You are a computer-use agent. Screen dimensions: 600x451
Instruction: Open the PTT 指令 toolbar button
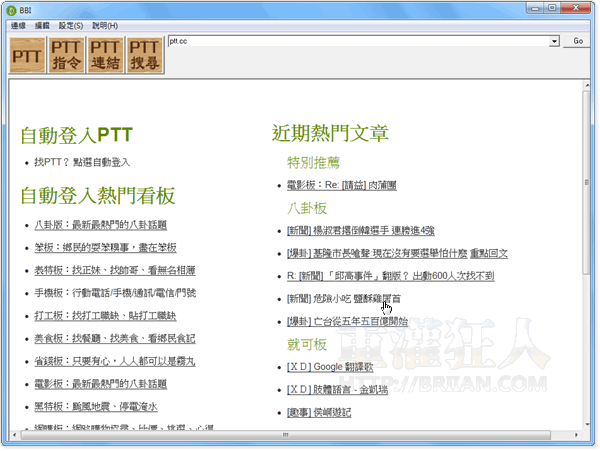(x=66, y=55)
